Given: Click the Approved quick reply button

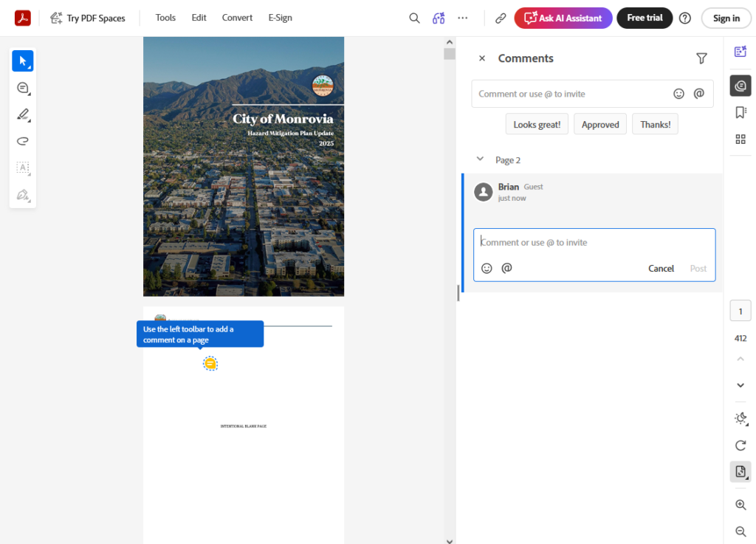Looking at the screenshot, I should 599,124.
